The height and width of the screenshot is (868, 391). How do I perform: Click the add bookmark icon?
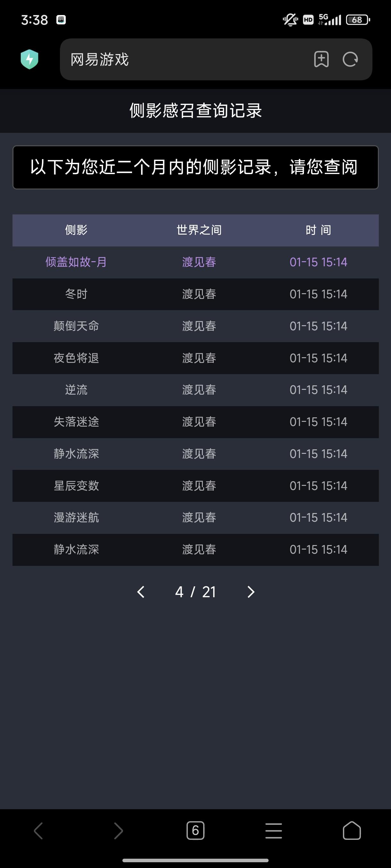point(321,59)
